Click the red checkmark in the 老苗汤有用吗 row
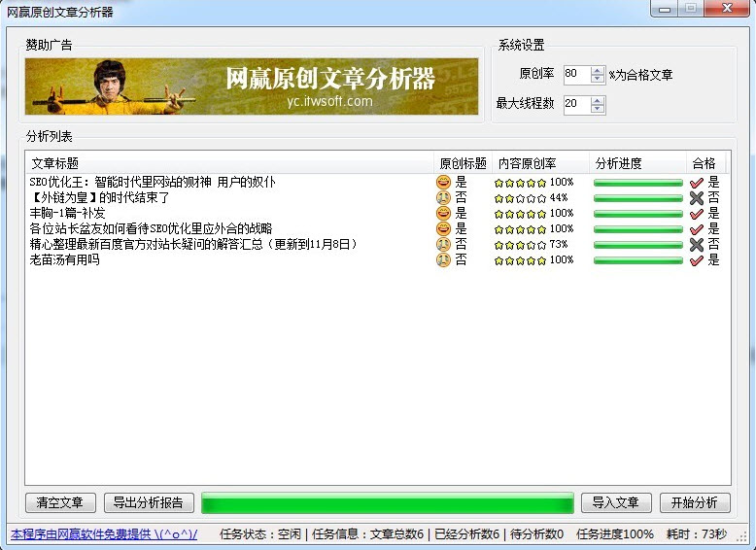The width and height of the screenshot is (756, 550). (x=696, y=260)
